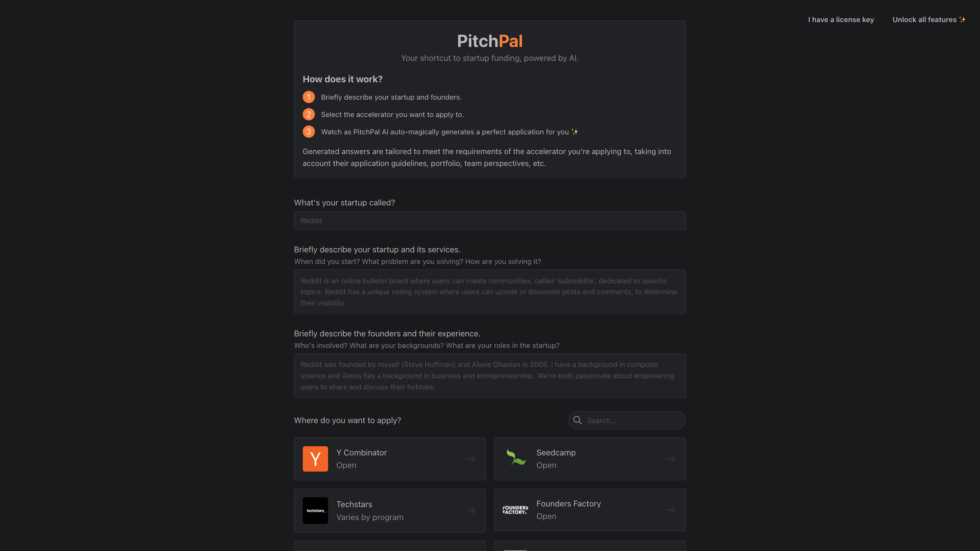Click the arrow icon on Founders Factory card
Image resolution: width=980 pixels, height=551 pixels.
click(671, 510)
